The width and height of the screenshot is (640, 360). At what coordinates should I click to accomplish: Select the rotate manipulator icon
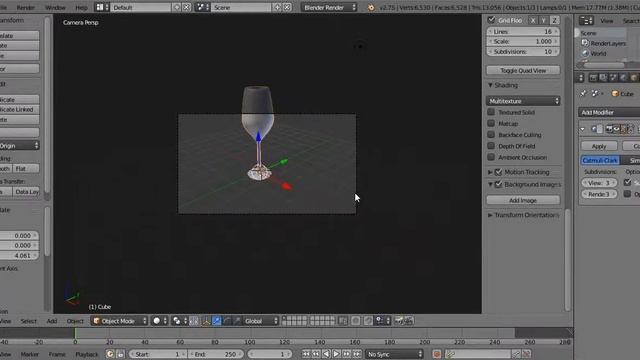pyautogui.click(x=227, y=321)
